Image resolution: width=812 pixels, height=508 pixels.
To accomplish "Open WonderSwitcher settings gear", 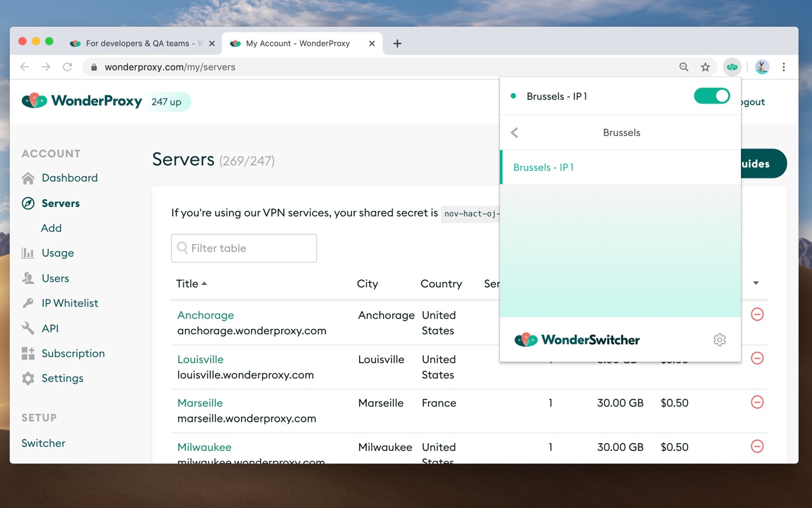I will pyautogui.click(x=719, y=340).
